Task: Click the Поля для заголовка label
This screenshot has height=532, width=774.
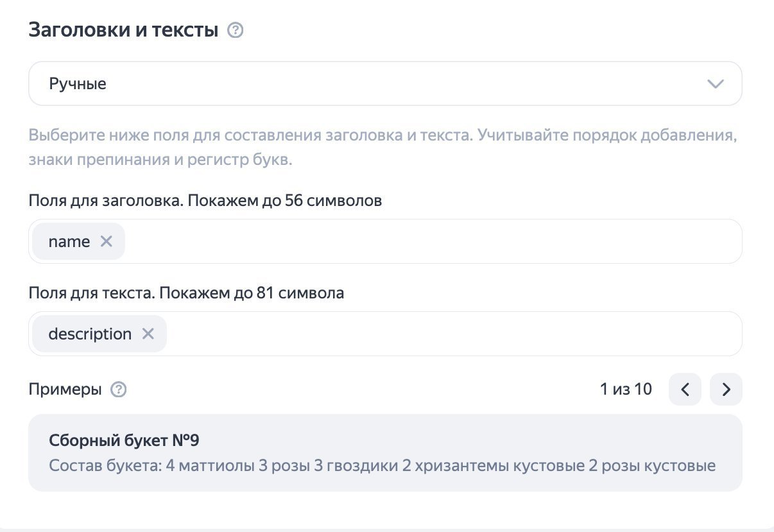Action: click(x=205, y=201)
